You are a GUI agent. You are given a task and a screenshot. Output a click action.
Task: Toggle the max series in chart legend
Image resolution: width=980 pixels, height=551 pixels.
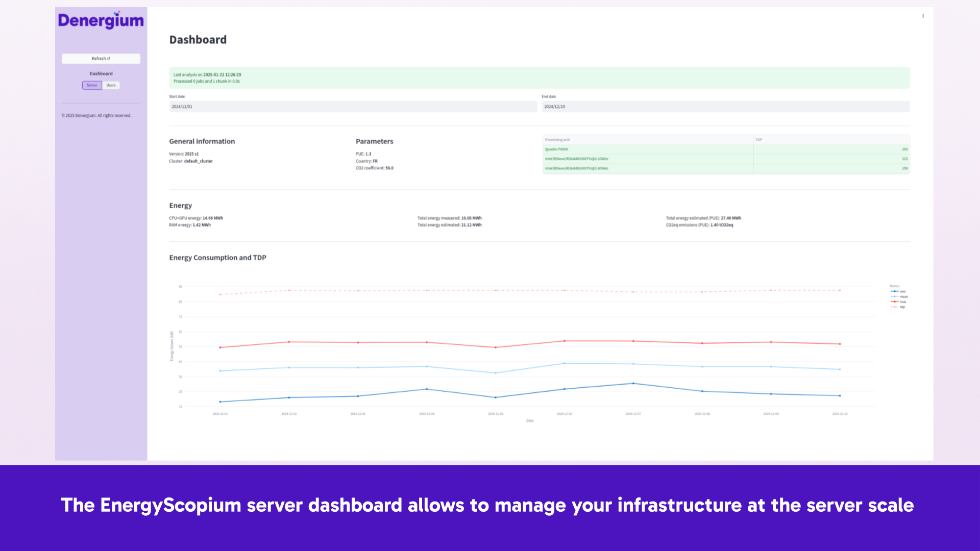pos(898,302)
